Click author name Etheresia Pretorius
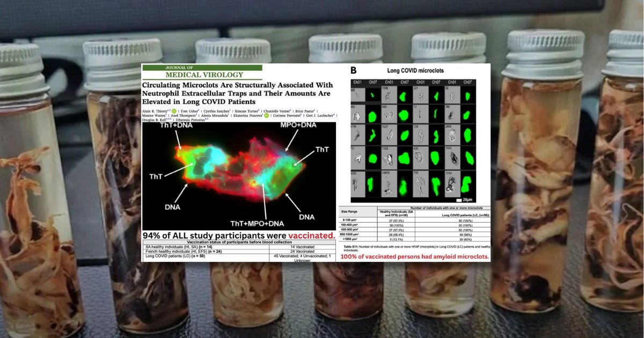The width and height of the screenshot is (644, 338). 192,120
